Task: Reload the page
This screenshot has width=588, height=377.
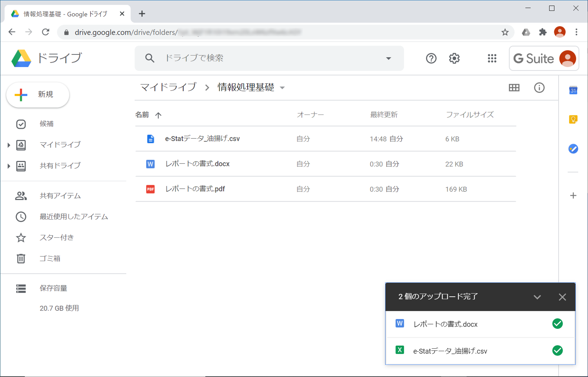Action: coord(45,32)
